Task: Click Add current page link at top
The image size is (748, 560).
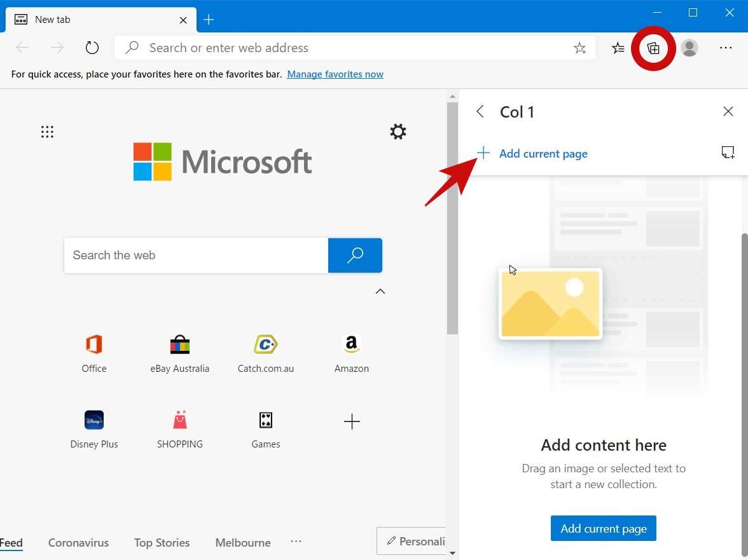Action: (x=532, y=153)
